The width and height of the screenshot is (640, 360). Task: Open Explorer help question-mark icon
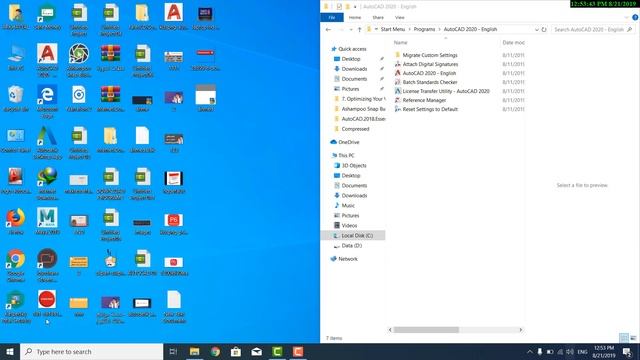coord(635,18)
